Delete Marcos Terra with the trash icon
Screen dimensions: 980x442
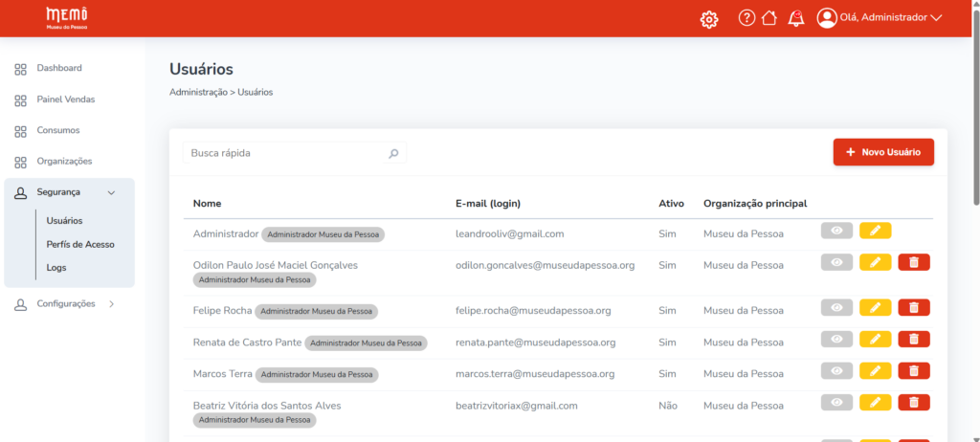913,371
